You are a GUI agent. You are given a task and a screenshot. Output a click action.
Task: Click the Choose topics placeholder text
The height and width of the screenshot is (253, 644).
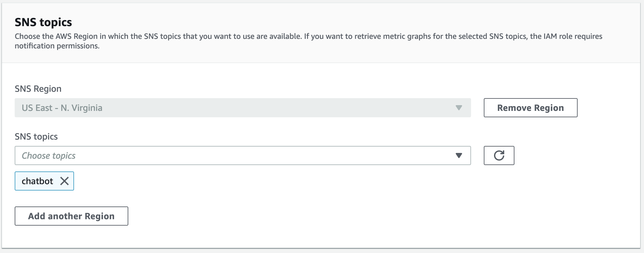pos(49,155)
